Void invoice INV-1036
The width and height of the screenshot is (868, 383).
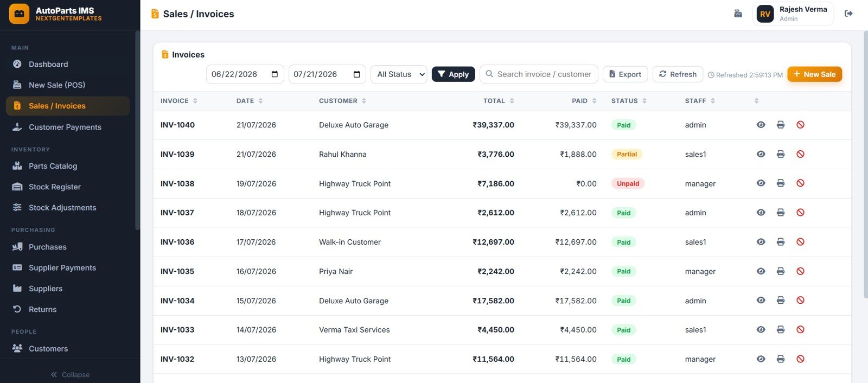coord(800,242)
